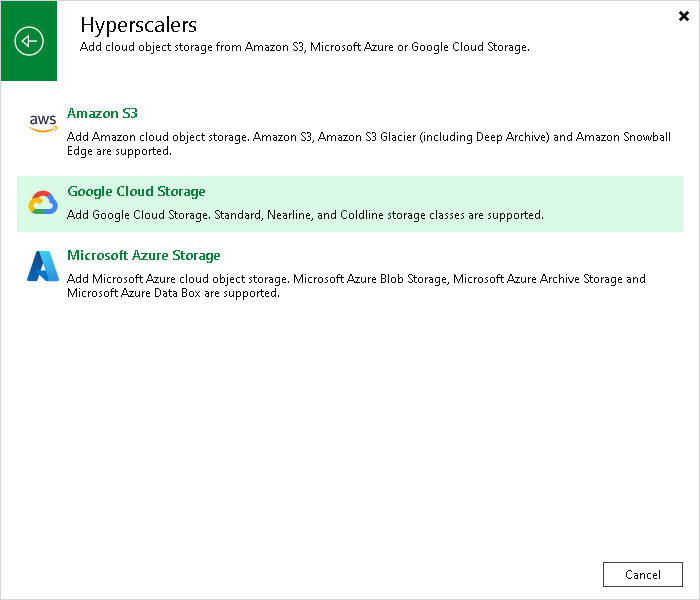Screen dimensions: 700x600
Task: Cancel the Hyperscalers dialog
Action: tap(642, 575)
